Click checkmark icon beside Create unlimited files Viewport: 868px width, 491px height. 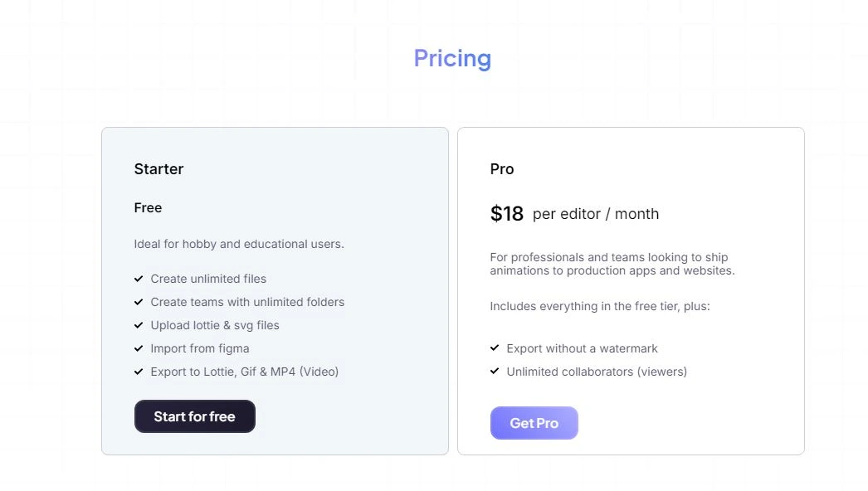[x=139, y=279]
